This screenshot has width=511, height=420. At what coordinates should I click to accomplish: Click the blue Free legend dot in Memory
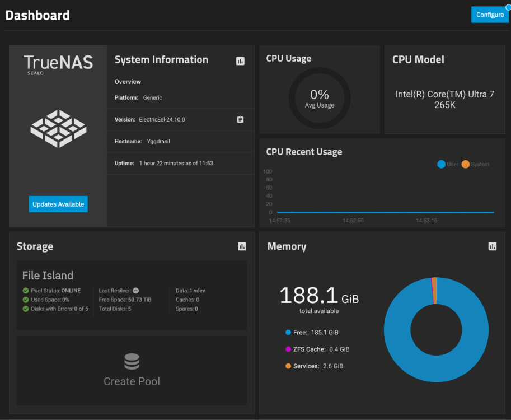(x=288, y=333)
